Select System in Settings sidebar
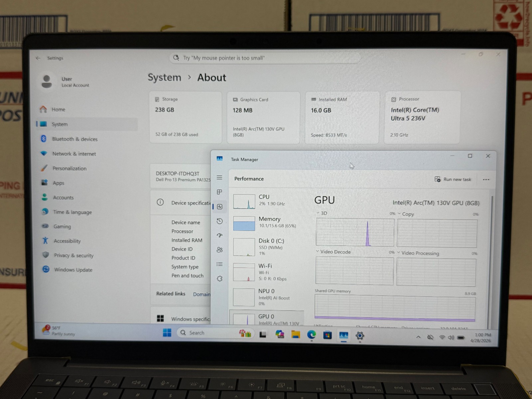 86,124
